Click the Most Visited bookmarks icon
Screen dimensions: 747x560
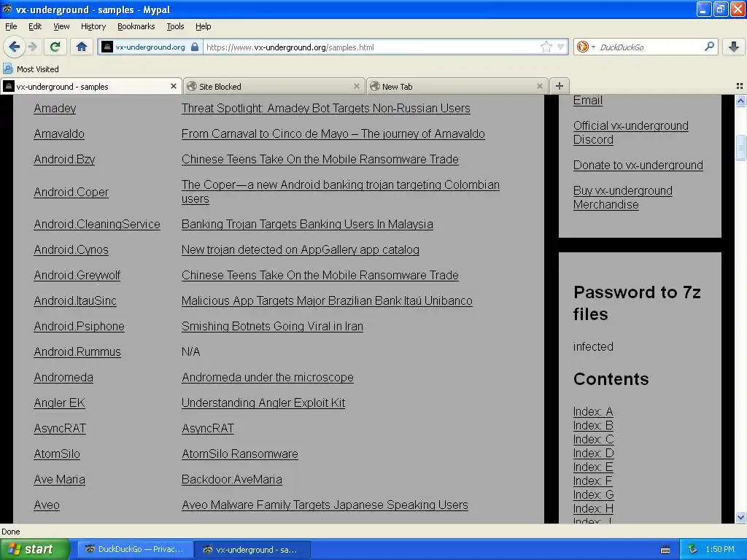coord(7,69)
